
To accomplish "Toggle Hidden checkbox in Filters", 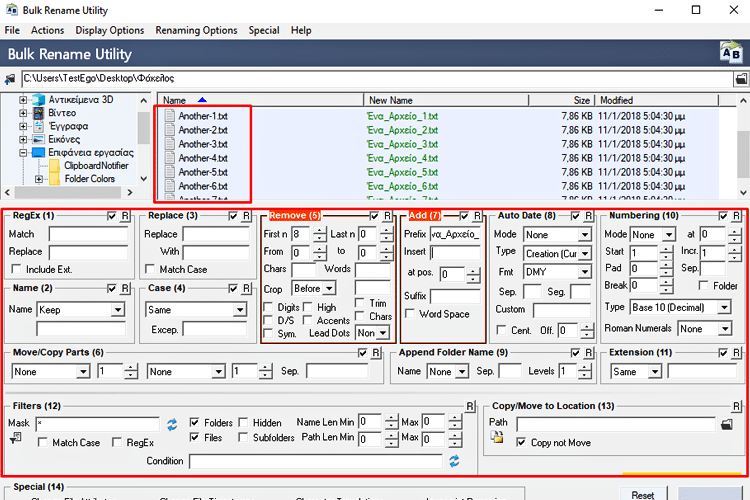I will [x=243, y=422].
